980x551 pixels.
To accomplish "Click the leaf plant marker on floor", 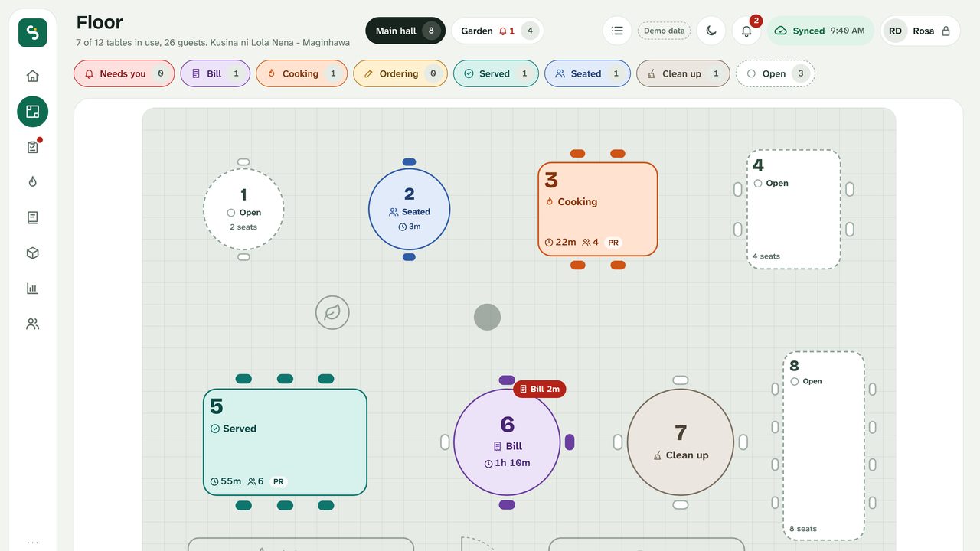I will (332, 312).
